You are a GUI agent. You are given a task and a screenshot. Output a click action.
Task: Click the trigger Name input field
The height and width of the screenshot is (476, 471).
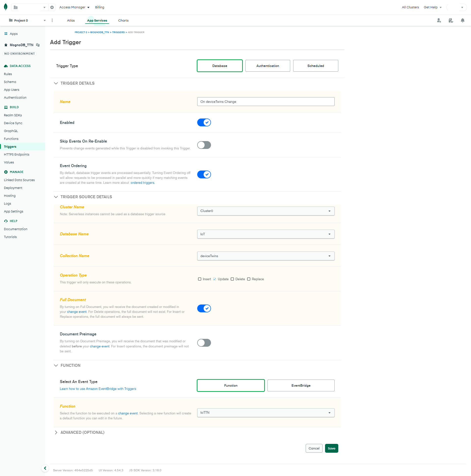pyautogui.click(x=266, y=102)
